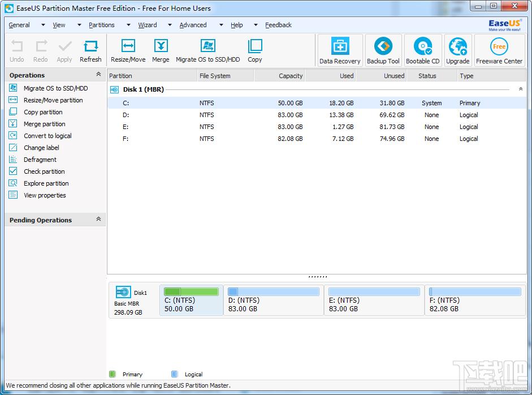Open Bootable CD creator
This screenshot has width=532, height=395.
423,50
